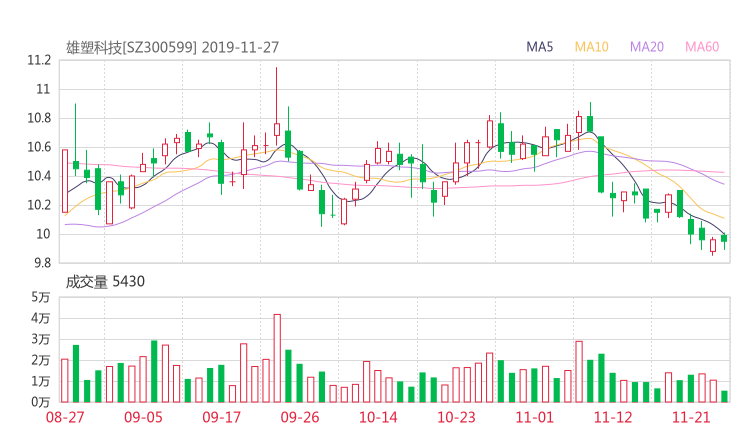The image size is (740, 440).
Task: Toggle the MA5 legend label
Action: [x=540, y=47]
